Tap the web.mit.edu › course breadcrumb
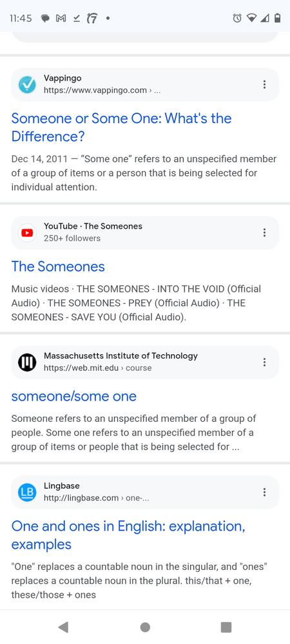The width and height of the screenshot is (290, 644). click(97, 368)
